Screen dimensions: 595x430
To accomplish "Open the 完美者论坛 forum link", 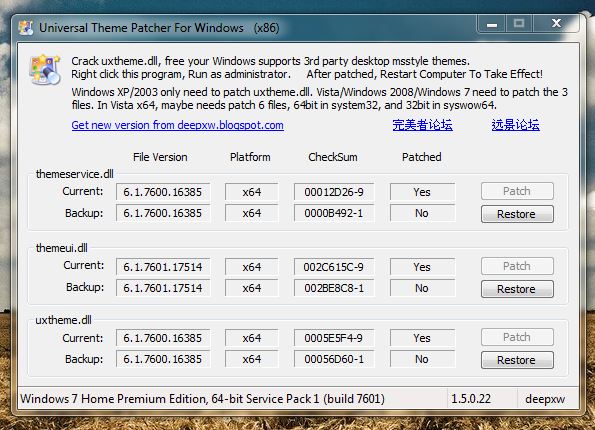I will 422,125.
